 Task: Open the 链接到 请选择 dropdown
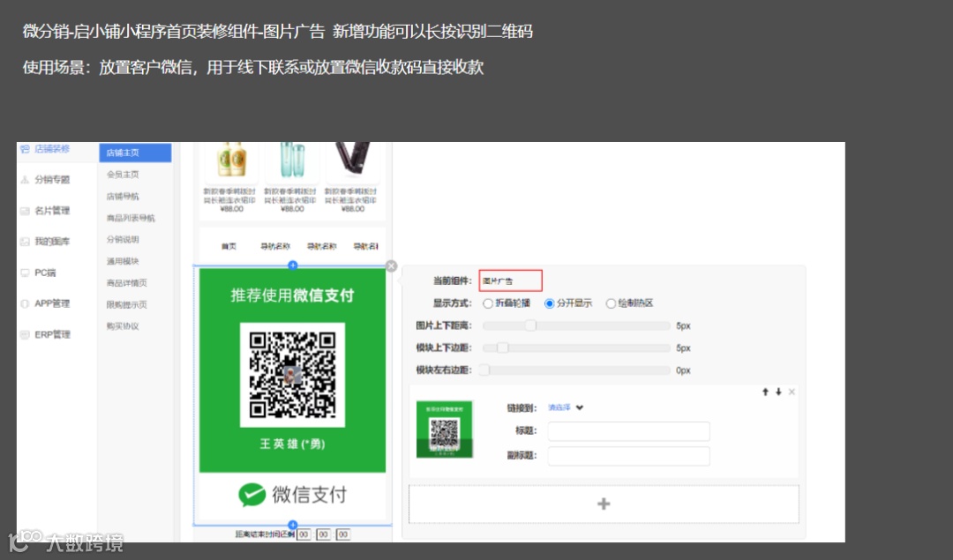(566, 407)
